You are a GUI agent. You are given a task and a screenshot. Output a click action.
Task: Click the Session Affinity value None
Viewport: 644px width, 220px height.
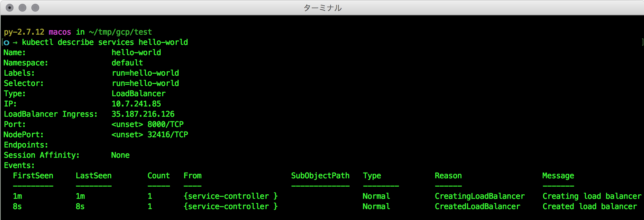[121, 155]
